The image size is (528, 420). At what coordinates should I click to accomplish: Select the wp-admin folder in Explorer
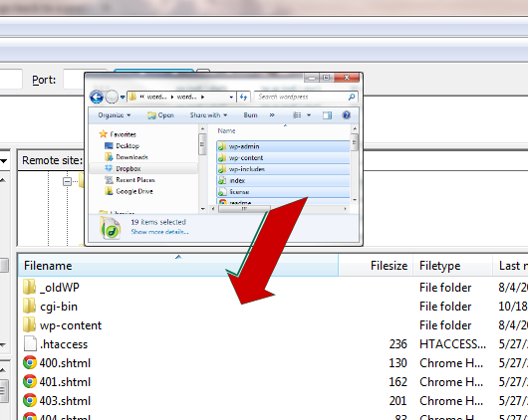pyautogui.click(x=283, y=146)
